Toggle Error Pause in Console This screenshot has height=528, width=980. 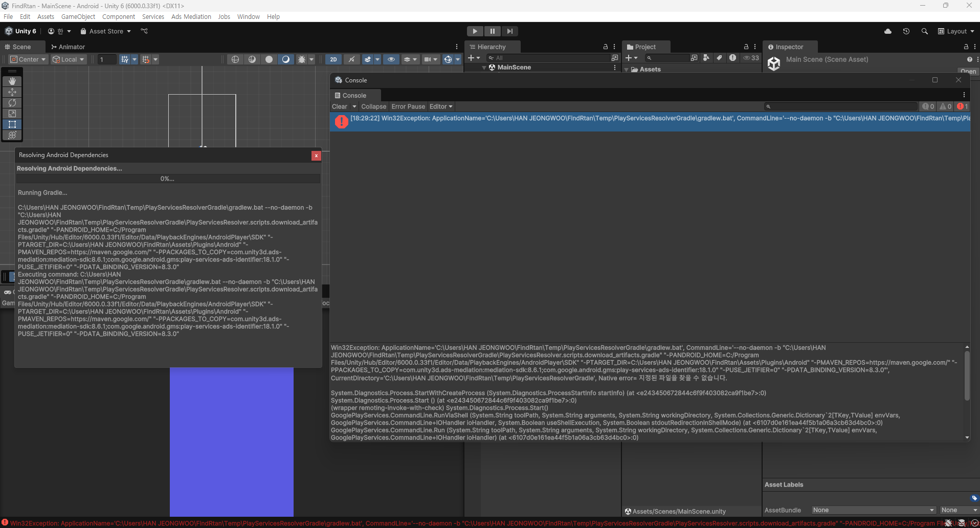click(408, 106)
